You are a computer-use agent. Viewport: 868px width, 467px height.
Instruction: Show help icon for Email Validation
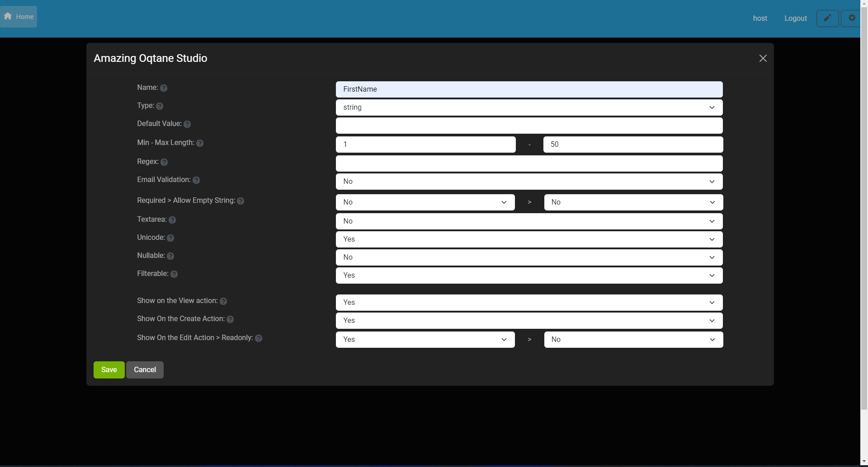(196, 180)
